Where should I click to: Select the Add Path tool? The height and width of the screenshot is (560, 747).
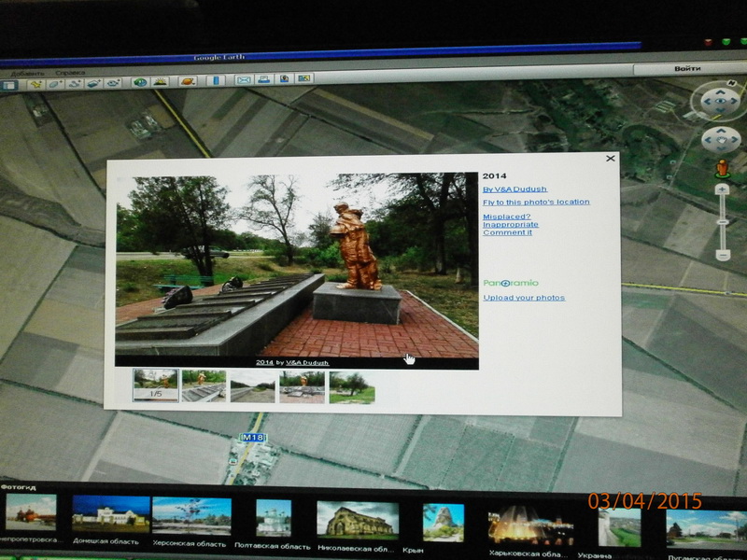(75, 84)
